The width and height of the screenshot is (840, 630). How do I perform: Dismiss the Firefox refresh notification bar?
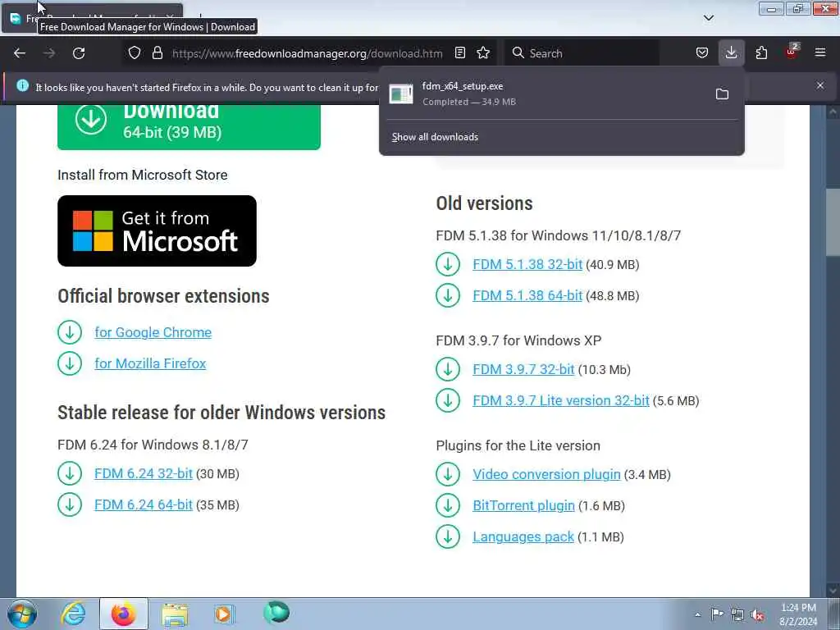click(820, 85)
